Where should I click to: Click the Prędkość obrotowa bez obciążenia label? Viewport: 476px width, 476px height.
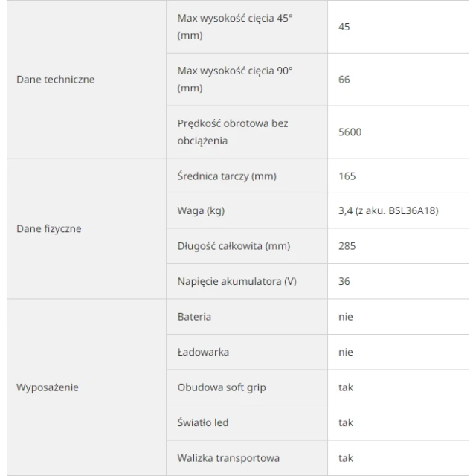233,132
